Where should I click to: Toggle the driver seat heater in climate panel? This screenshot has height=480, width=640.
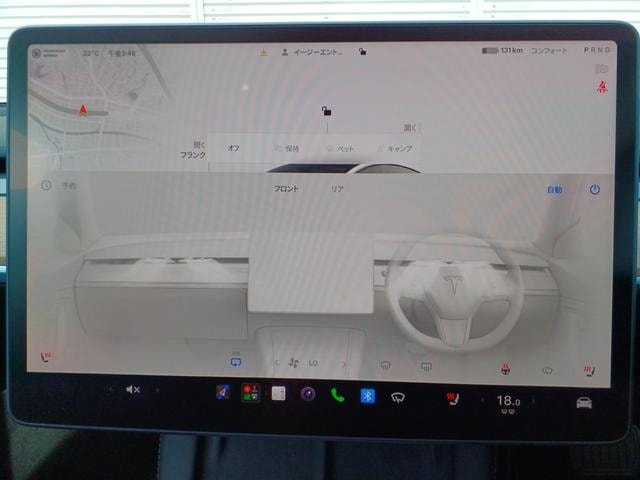coord(589,371)
